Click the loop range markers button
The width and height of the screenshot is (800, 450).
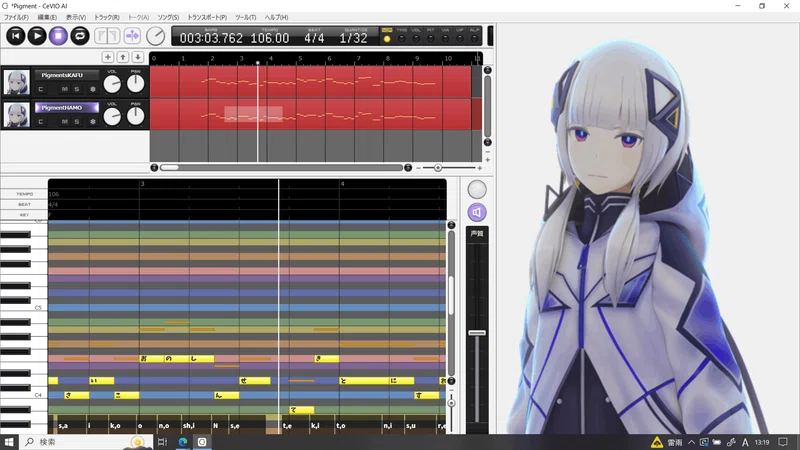[108, 36]
